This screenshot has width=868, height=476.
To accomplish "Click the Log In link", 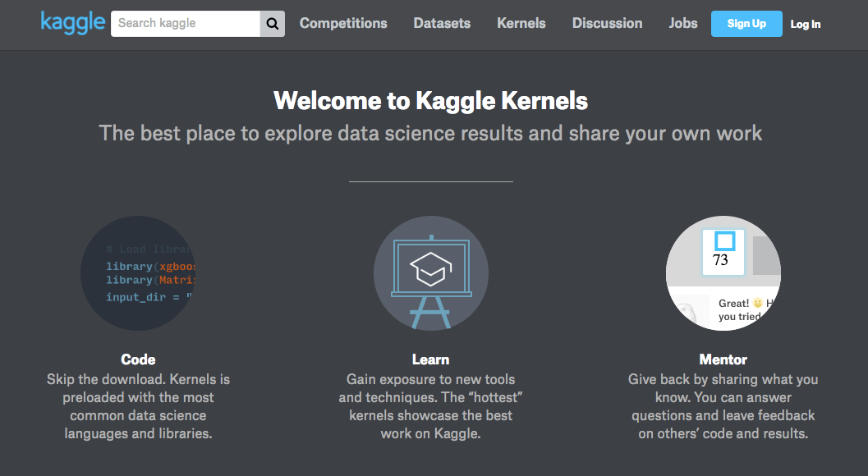I will coord(806,25).
